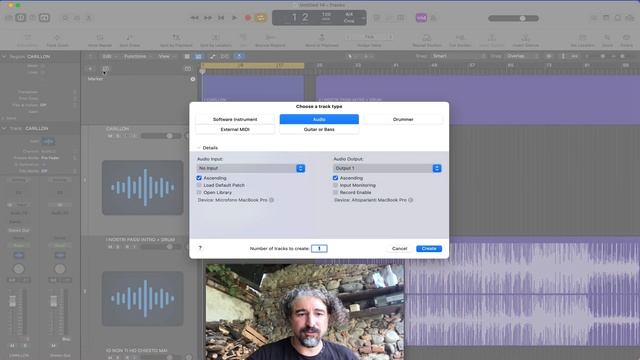
Task: Collapse the Region CARILLON inspector section
Action: 4,56
